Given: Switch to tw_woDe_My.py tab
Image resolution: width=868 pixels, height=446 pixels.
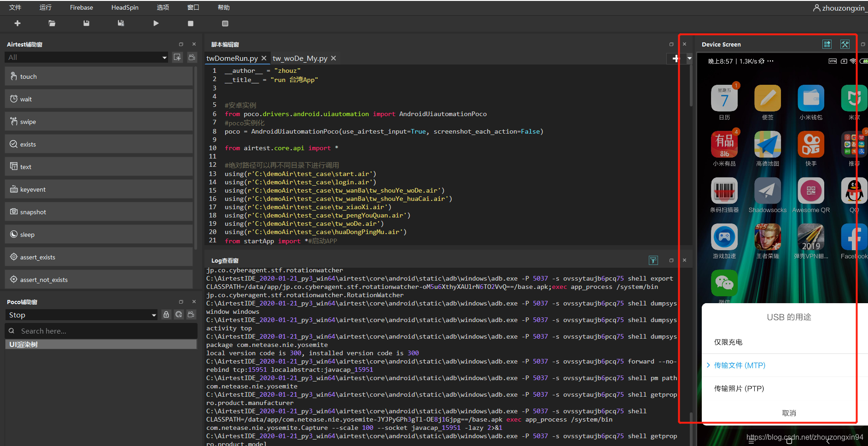Looking at the screenshot, I should [x=300, y=59].
